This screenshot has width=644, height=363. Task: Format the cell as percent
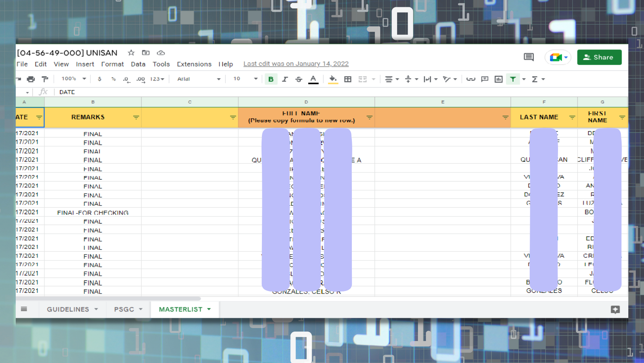113,79
